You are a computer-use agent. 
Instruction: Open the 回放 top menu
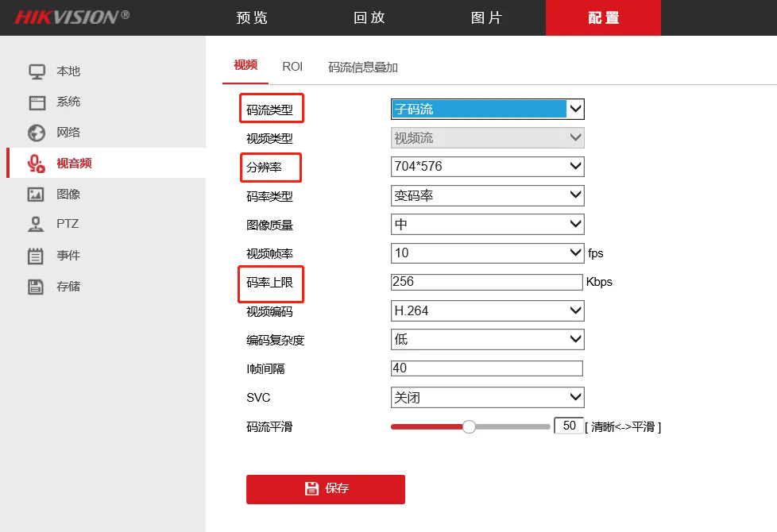pos(369,17)
